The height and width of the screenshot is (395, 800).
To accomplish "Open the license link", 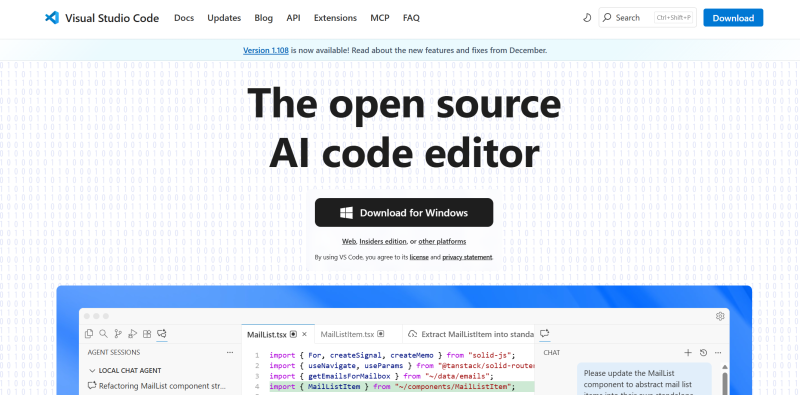I will click(419, 257).
